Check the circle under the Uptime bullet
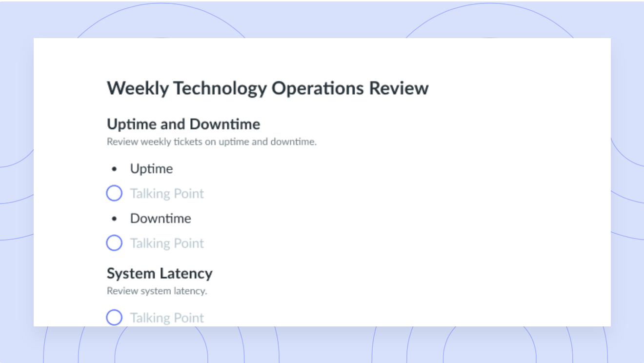The image size is (644, 363). point(114,194)
